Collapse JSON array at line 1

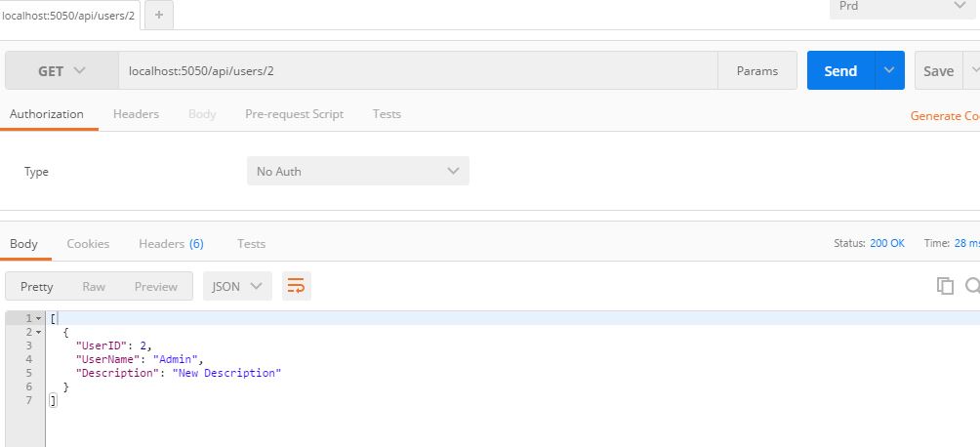39,319
